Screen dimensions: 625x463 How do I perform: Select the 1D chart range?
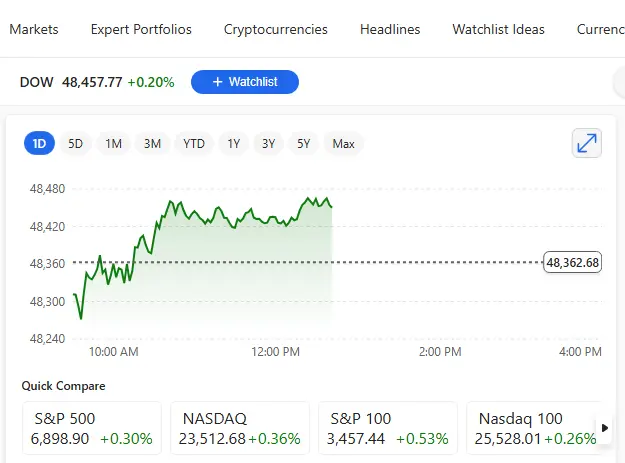(x=39, y=144)
